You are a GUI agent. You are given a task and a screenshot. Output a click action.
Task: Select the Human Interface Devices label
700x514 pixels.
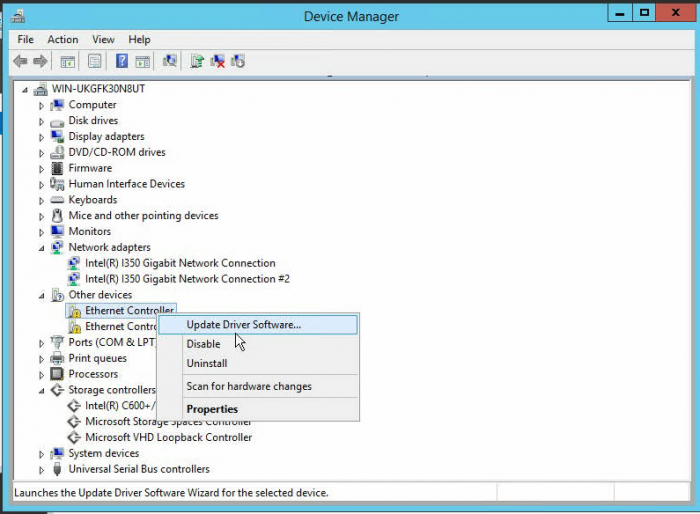[x=126, y=184]
